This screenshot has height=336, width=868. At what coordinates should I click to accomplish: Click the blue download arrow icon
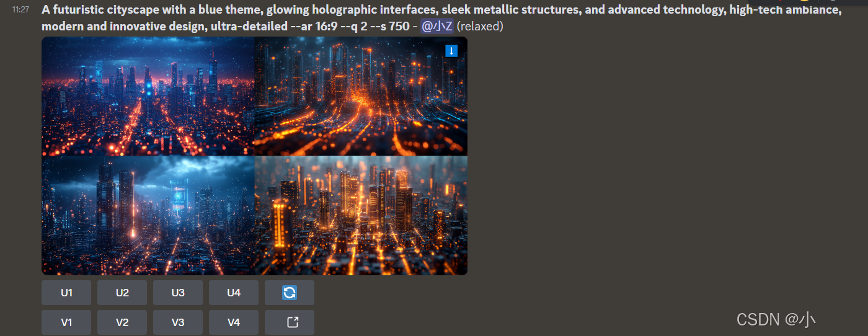click(x=451, y=51)
